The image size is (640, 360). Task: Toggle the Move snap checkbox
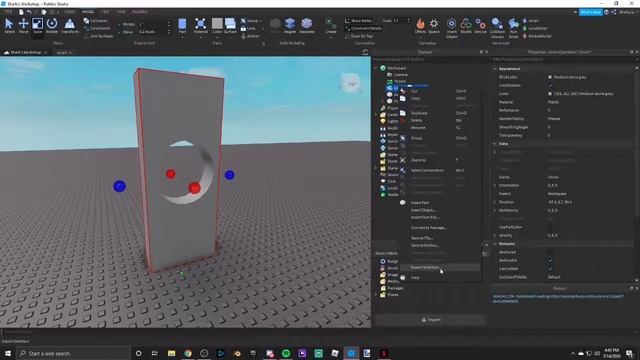(120, 32)
